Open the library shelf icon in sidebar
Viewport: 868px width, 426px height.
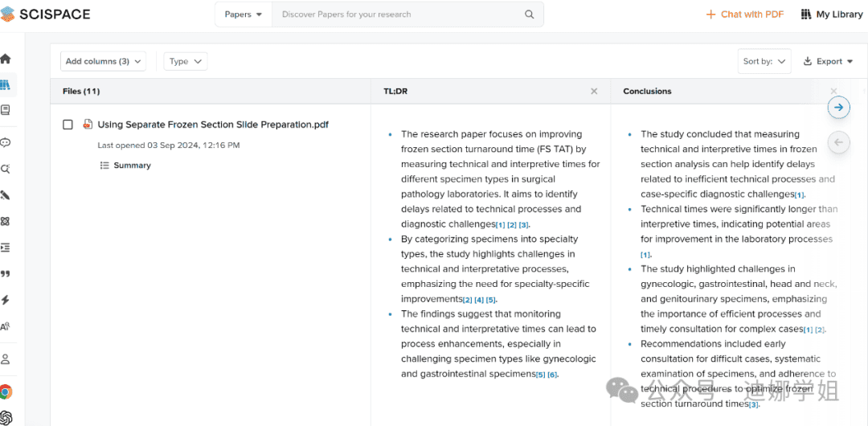(6, 84)
